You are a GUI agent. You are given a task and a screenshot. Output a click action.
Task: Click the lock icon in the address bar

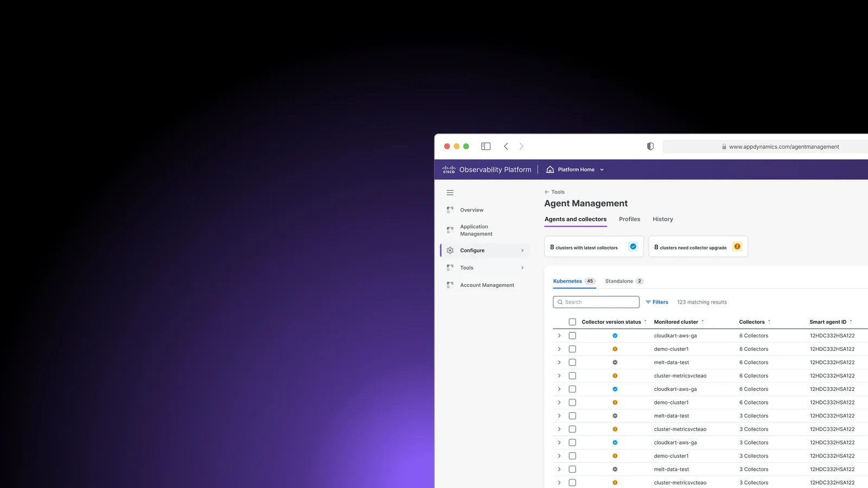[724, 147]
